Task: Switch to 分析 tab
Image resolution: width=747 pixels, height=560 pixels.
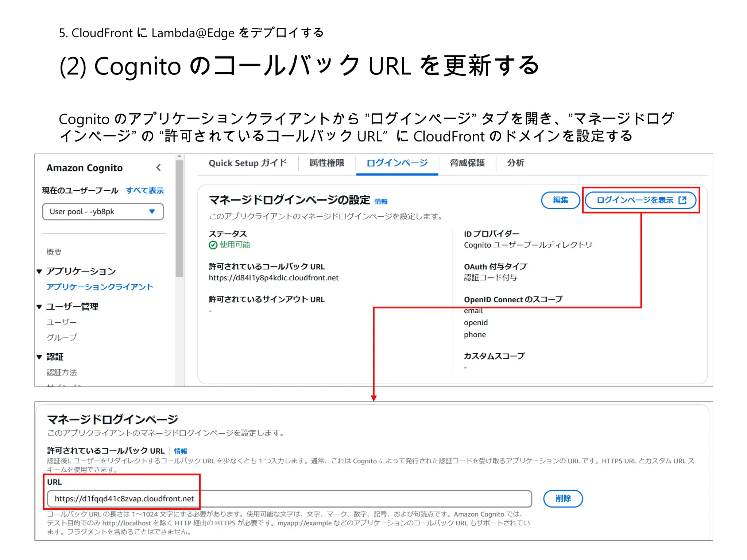Action: coord(516,163)
